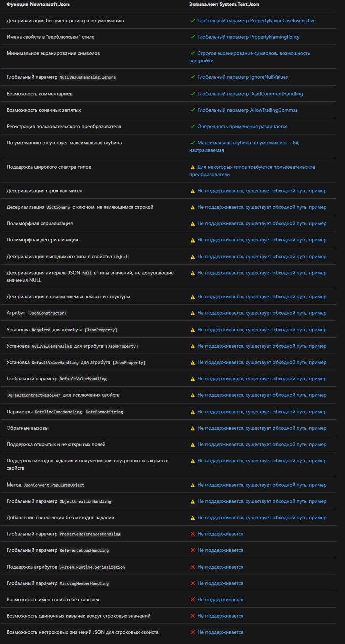Open workaround link for DefaultContractResolver row
Screen dimensions: 345x644
point(262,395)
